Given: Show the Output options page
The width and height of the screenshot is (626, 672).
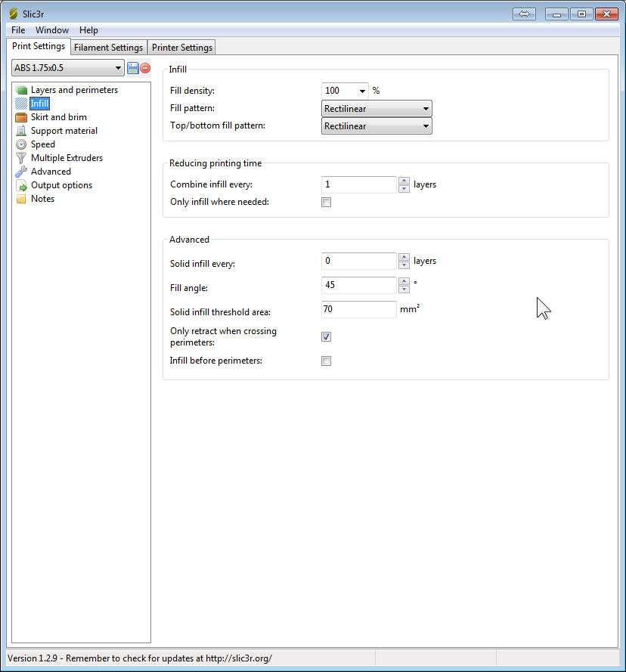Looking at the screenshot, I should pyautogui.click(x=62, y=185).
